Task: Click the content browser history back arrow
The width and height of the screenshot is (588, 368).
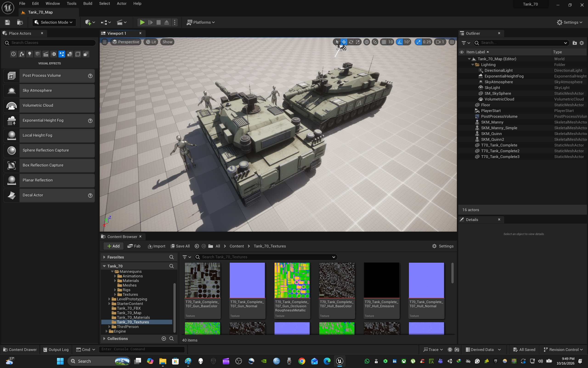Action: (x=197, y=246)
